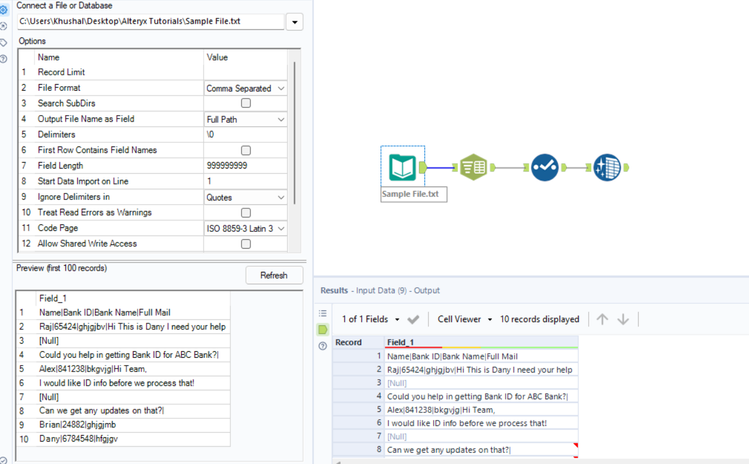
Task: Click the '10 records displayed' text
Action: click(x=539, y=319)
